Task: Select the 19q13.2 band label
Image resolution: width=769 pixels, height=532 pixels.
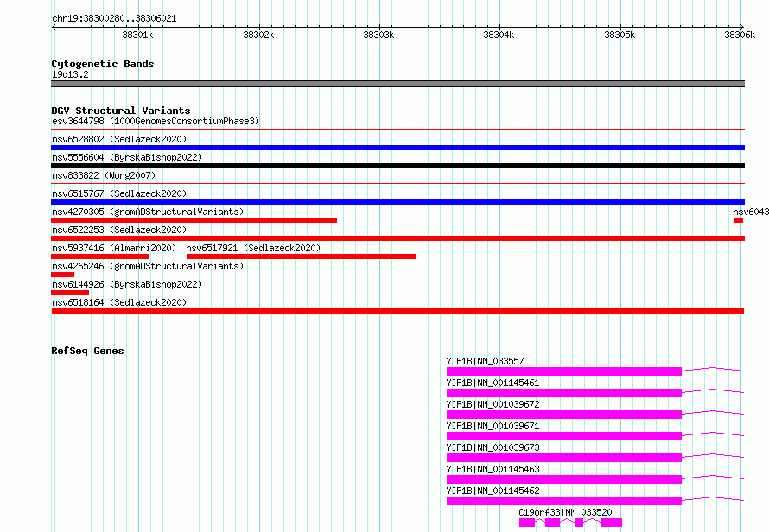Action: point(70,74)
